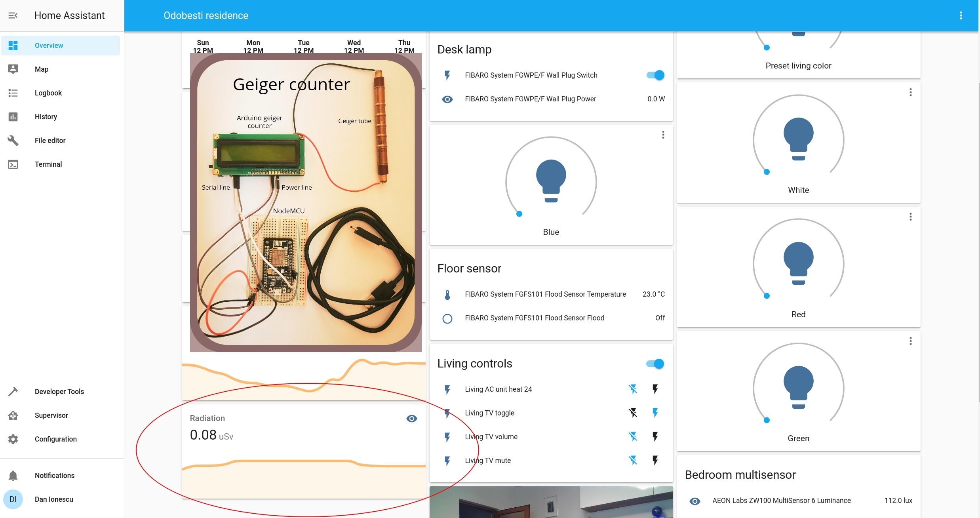This screenshot has height=518, width=980.
Task: Click the logbook icon in left sidebar
Action: point(13,93)
